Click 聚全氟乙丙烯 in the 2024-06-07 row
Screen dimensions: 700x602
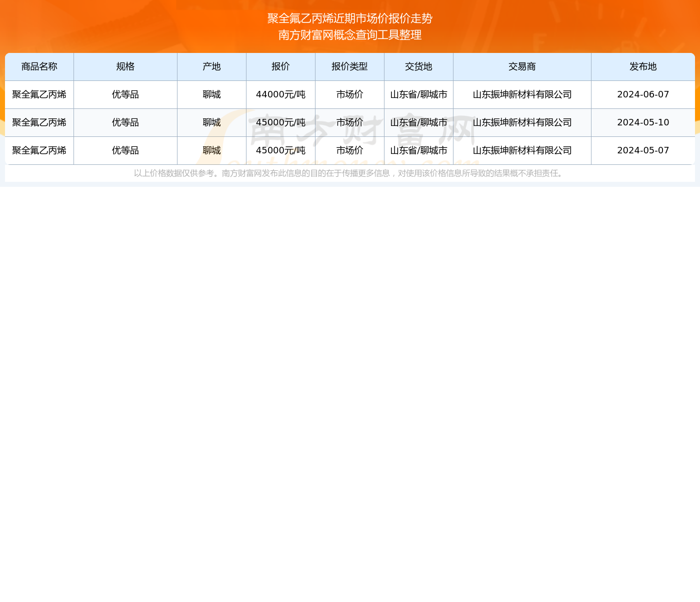point(39,94)
